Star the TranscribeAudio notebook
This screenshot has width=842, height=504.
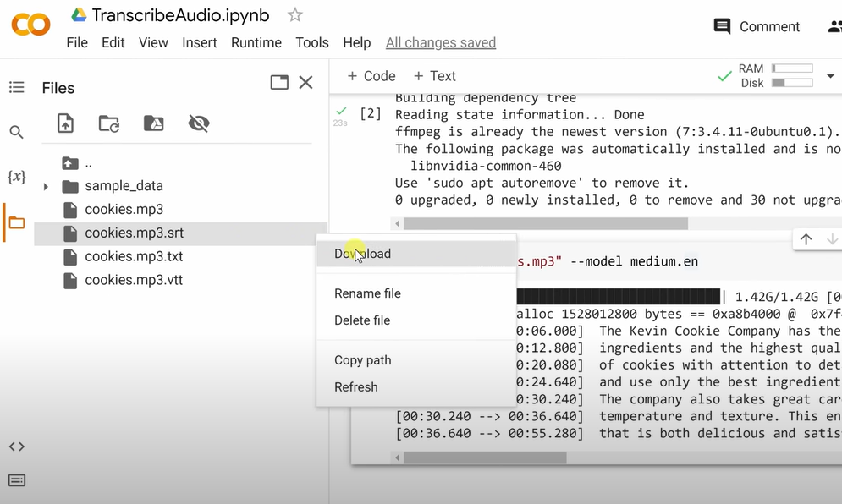[294, 15]
